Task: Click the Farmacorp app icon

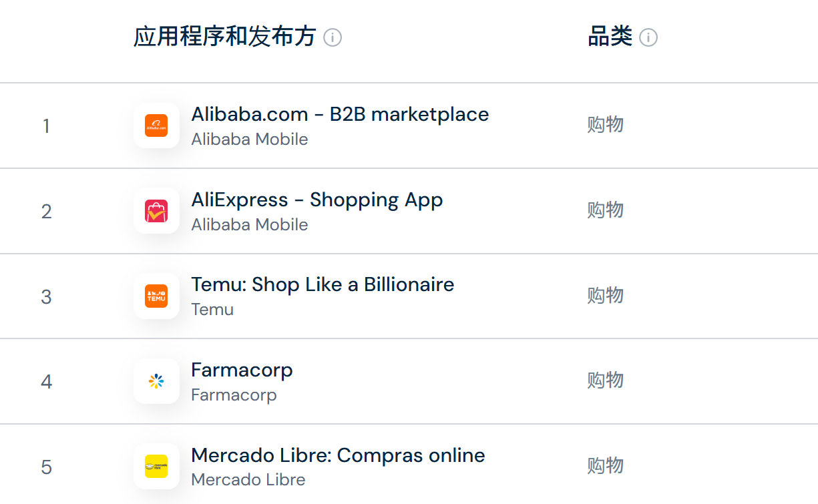Action: 156,381
